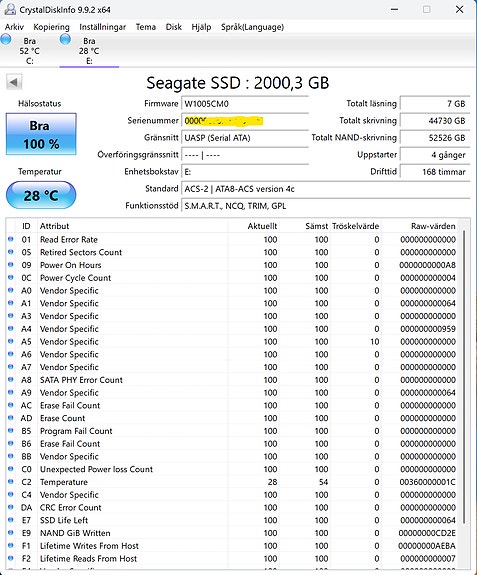Screen dimensions: 477x575
Task: Click raw value 00000000AEBA
Action: tap(427, 546)
